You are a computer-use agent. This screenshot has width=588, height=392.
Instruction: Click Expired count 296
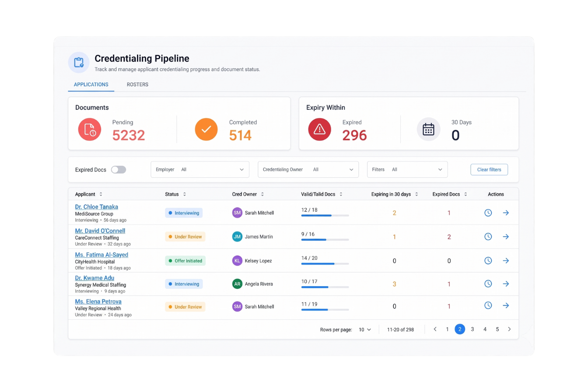[x=354, y=135]
